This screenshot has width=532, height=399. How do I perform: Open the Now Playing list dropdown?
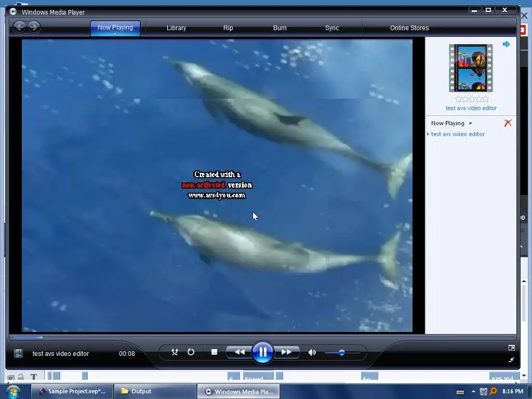click(451, 123)
